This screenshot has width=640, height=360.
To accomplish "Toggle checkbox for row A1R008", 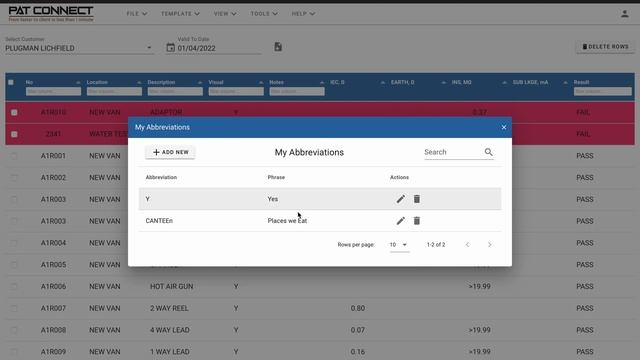I will coord(14,330).
